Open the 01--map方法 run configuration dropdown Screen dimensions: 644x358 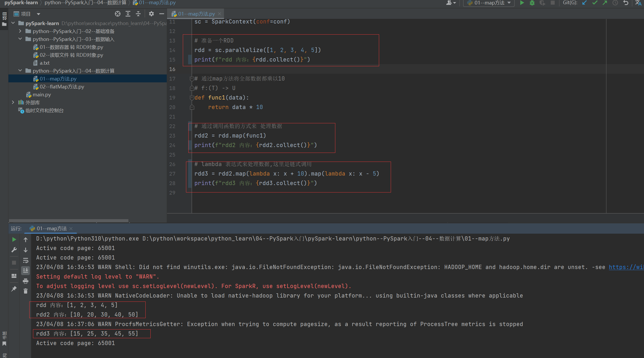point(489,3)
